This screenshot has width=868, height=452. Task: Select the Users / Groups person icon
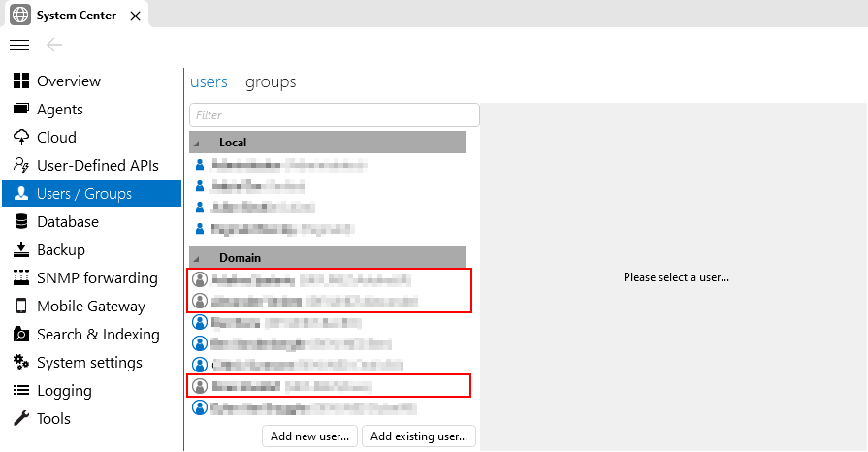pos(21,193)
